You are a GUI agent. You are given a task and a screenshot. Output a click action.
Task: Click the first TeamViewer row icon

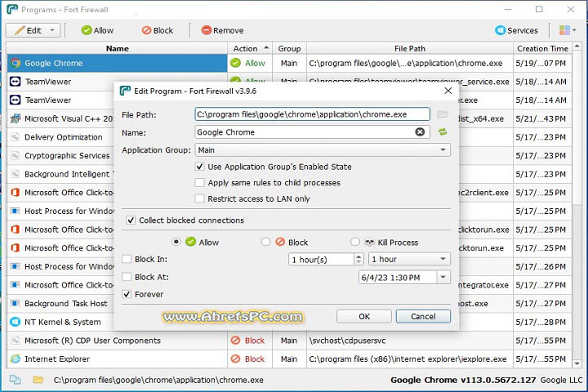pos(16,82)
